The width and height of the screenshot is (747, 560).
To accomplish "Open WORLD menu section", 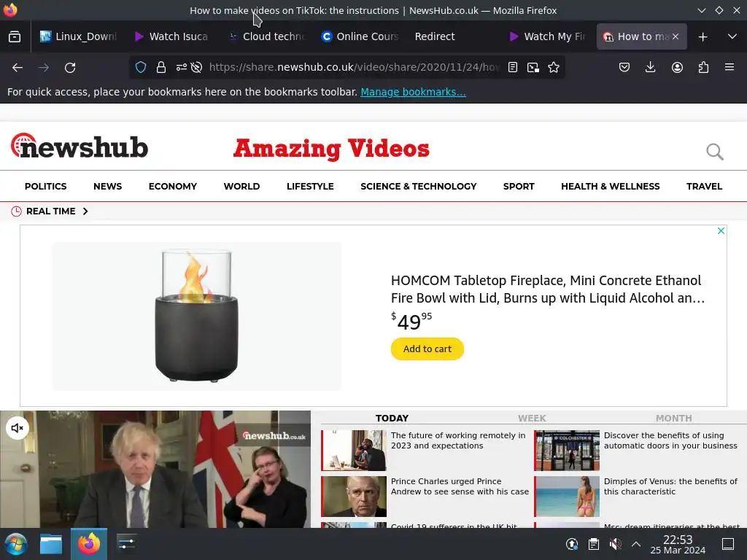I will pyautogui.click(x=241, y=186).
